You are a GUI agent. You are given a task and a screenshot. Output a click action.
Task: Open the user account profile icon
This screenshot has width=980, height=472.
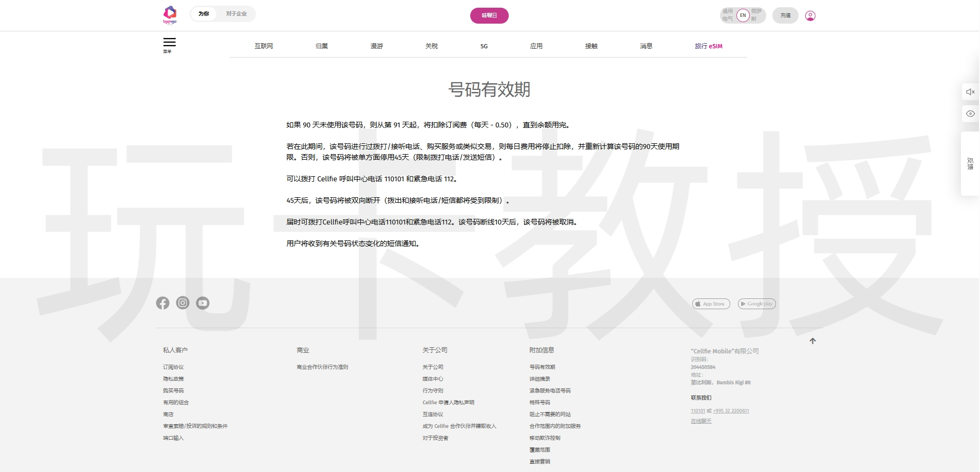click(x=810, y=16)
